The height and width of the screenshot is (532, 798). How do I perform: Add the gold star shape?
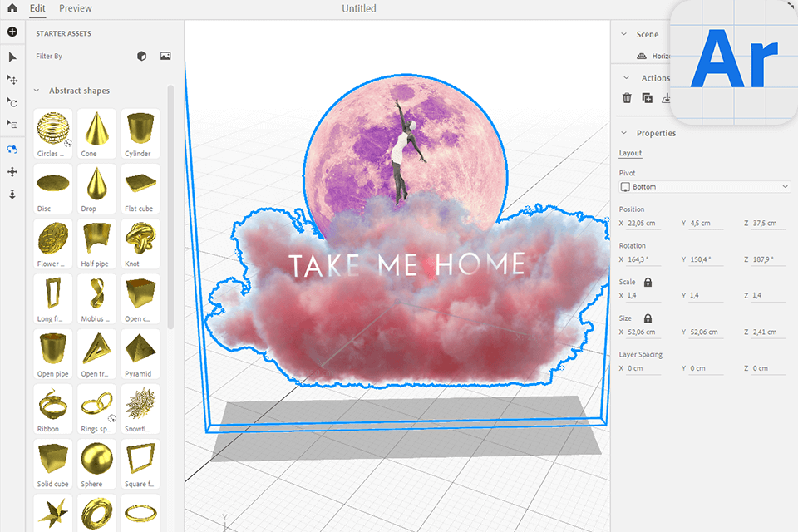[53, 513]
